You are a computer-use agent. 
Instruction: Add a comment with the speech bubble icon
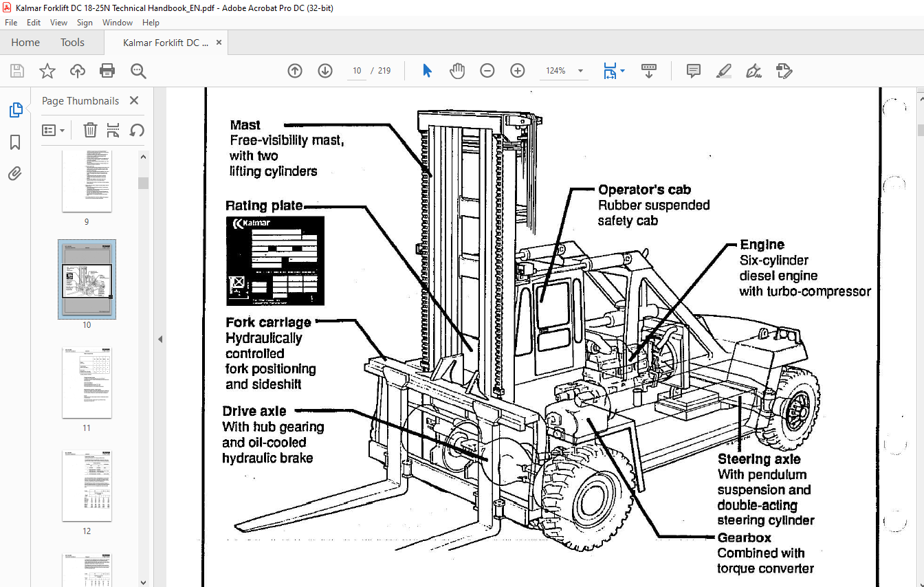tap(693, 71)
